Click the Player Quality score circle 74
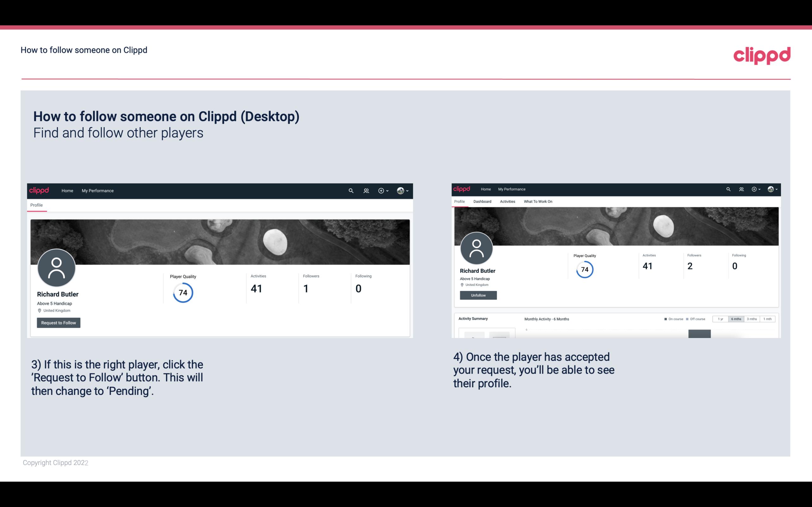 [182, 293]
